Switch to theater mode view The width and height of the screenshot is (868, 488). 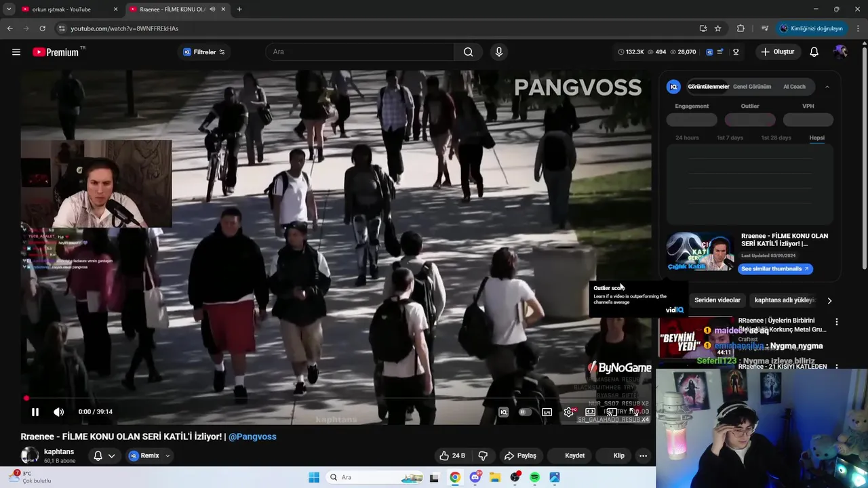coord(591,411)
